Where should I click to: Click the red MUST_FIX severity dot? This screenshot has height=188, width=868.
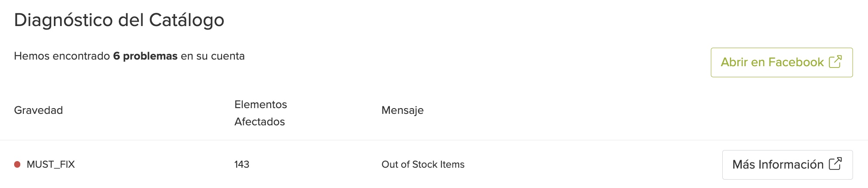[17, 165]
